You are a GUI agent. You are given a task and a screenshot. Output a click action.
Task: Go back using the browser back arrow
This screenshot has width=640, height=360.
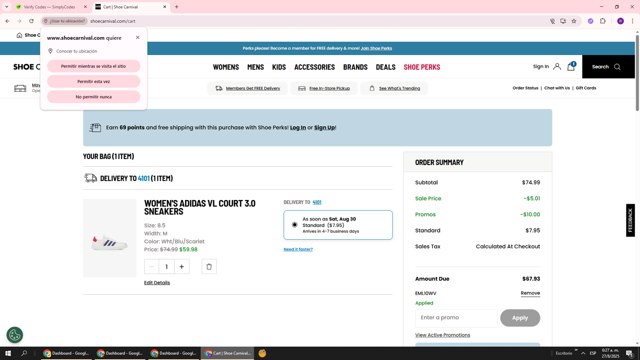7,21
